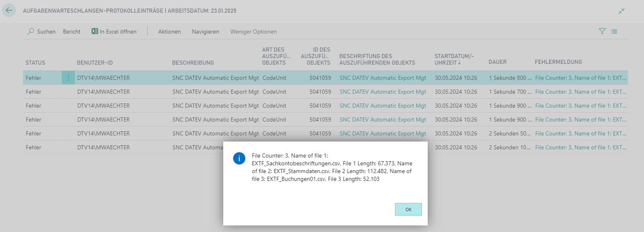Click the Status column header
Viewport: 644px width, 232px height.
[35, 63]
